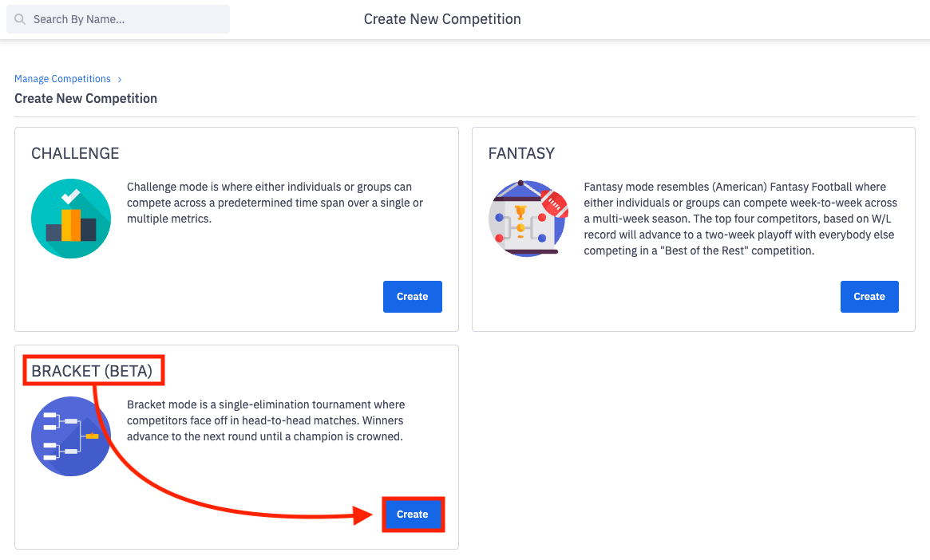Viewport: 930px width, 560px height.
Task: Select the CHALLENGE card heading
Action: (75, 153)
